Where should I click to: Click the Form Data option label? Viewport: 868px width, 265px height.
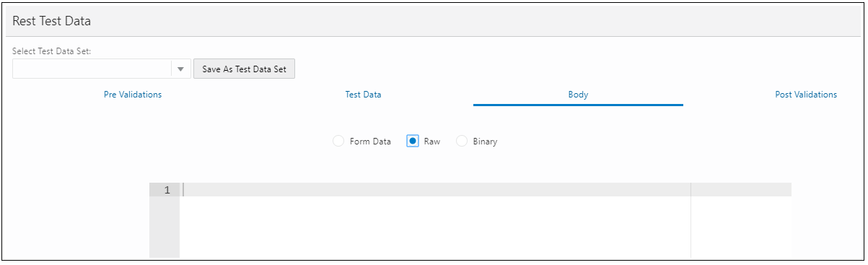(x=370, y=142)
